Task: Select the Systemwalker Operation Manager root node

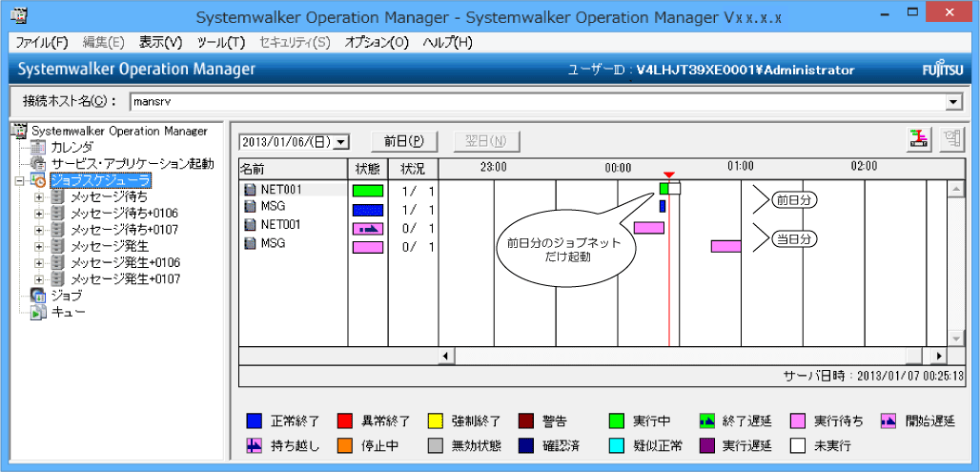Action: click(x=119, y=132)
